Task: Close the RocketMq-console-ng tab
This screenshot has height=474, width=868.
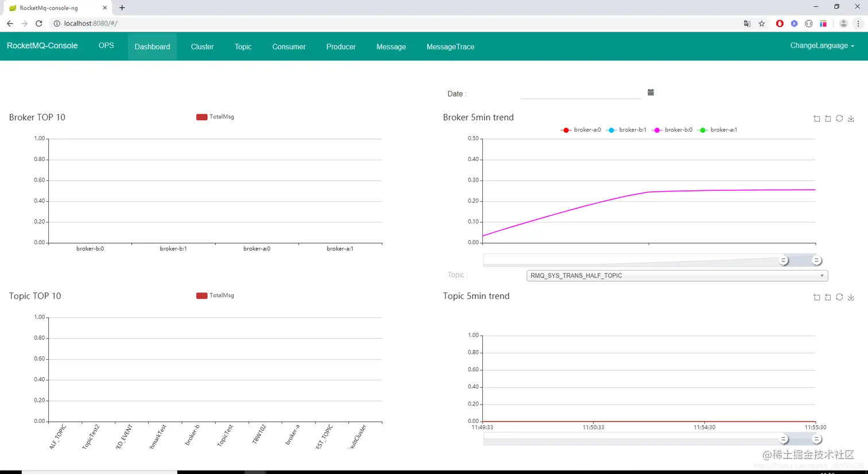Action: tap(104, 8)
